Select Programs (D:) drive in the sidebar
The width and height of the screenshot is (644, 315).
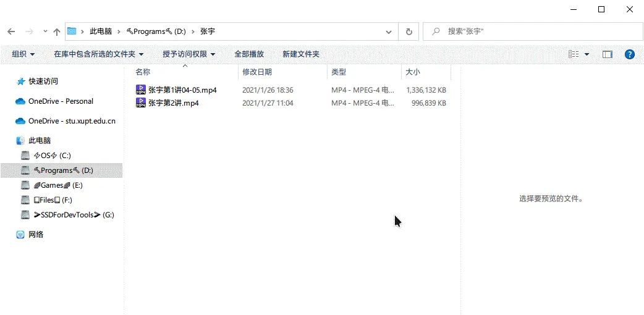61,170
